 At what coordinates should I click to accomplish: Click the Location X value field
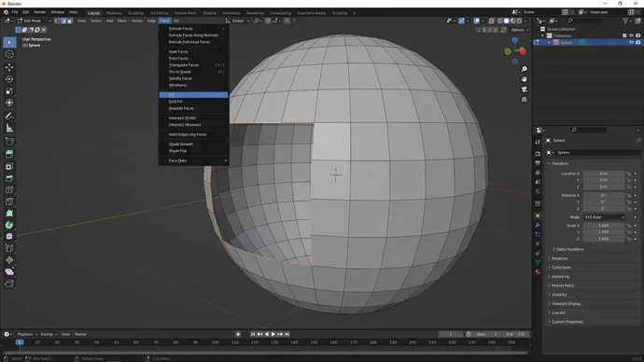pyautogui.click(x=604, y=174)
